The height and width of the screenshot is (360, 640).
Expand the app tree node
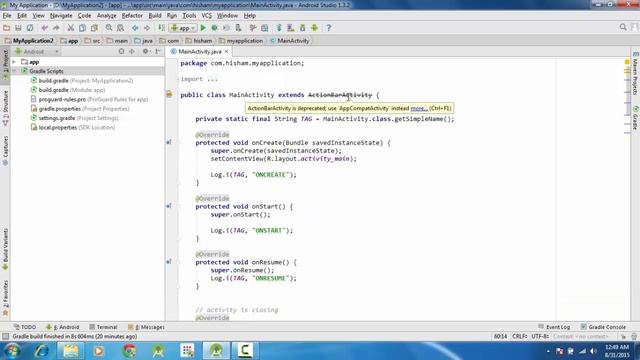[x=14, y=62]
